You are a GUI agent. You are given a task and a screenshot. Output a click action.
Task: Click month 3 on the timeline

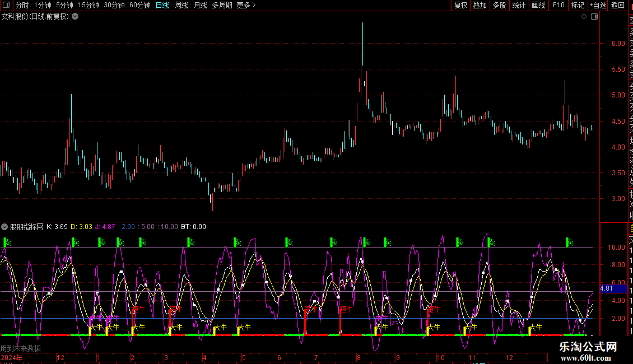coord(166,357)
